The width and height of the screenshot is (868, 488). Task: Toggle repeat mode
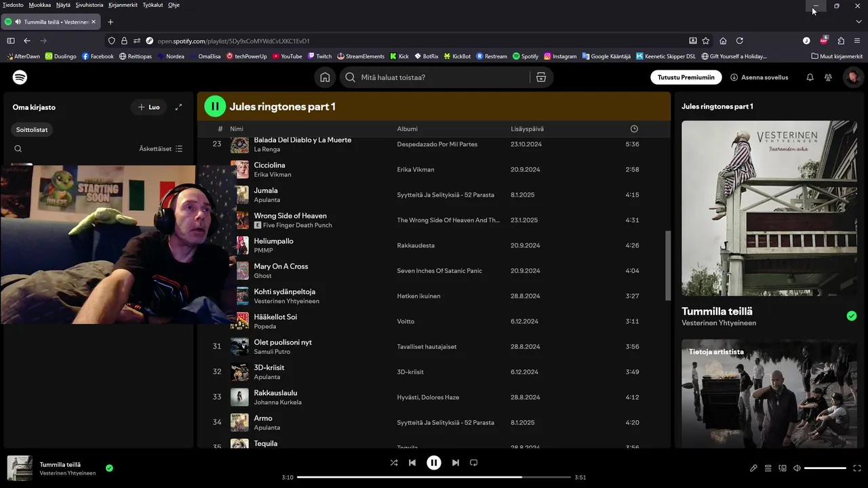coord(474,463)
